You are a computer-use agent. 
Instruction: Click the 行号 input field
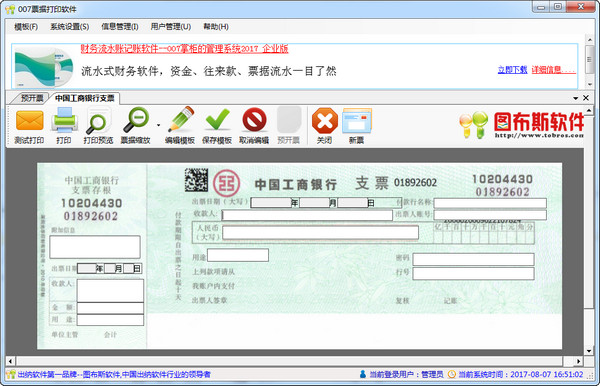(x=473, y=274)
